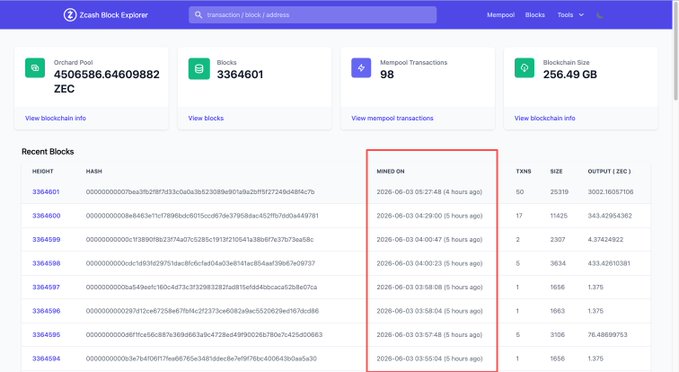Open block height 3364600

click(46, 215)
